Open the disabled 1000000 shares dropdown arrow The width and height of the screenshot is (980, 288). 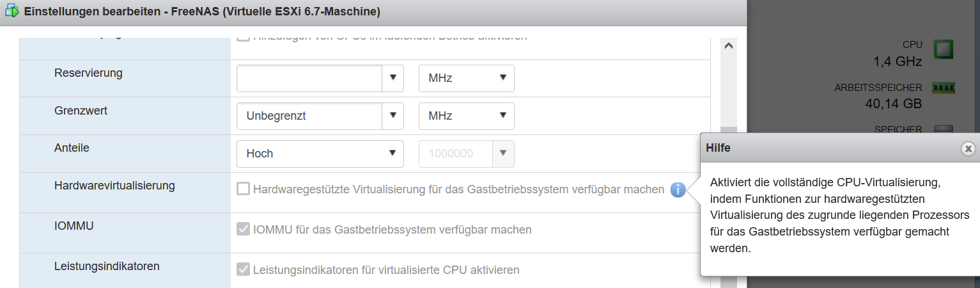point(502,154)
